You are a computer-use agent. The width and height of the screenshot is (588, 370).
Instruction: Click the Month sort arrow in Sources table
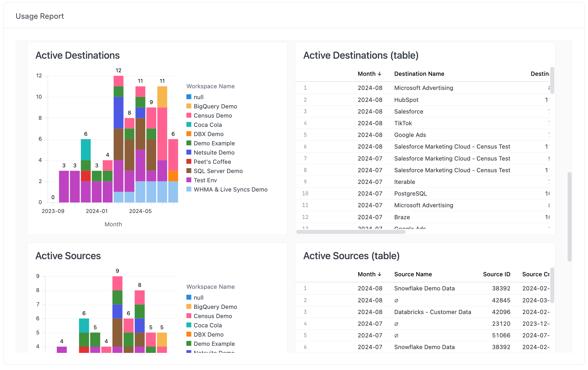(380, 274)
